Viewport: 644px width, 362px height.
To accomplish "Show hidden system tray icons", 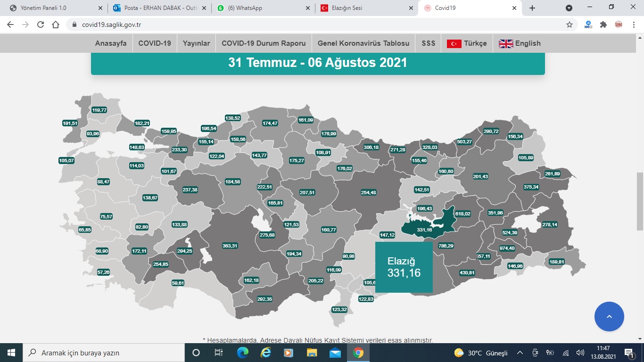I will (520, 353).
